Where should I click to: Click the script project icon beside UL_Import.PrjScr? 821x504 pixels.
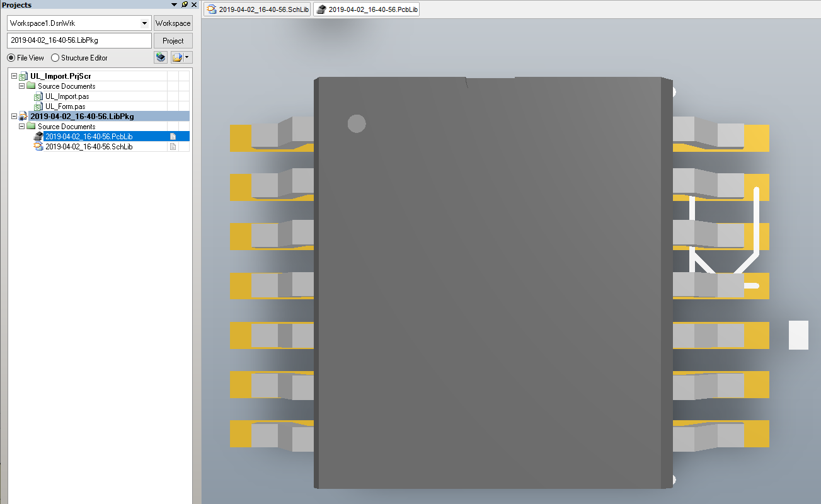pos(23,76)
